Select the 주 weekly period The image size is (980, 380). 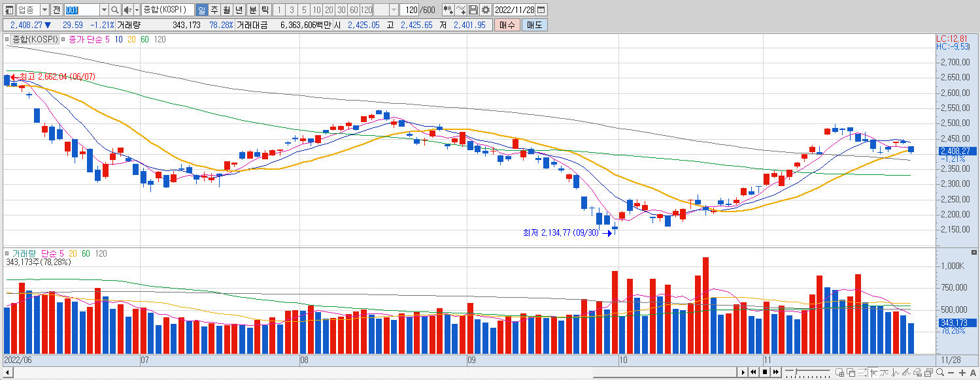(214, 10)
